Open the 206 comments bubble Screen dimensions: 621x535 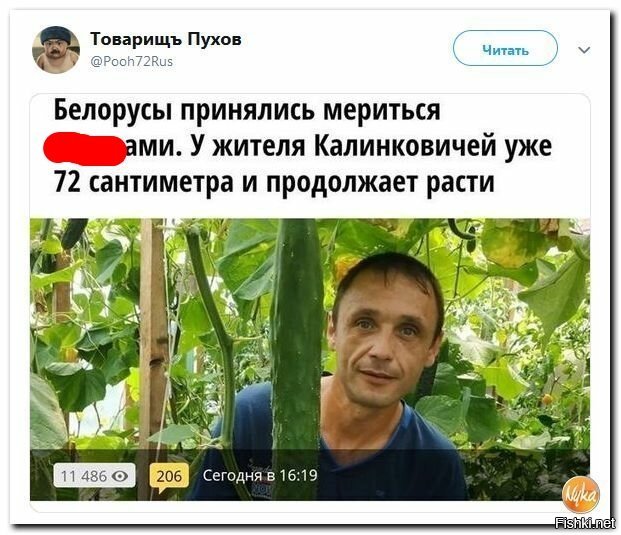click(x=169, y=478)
